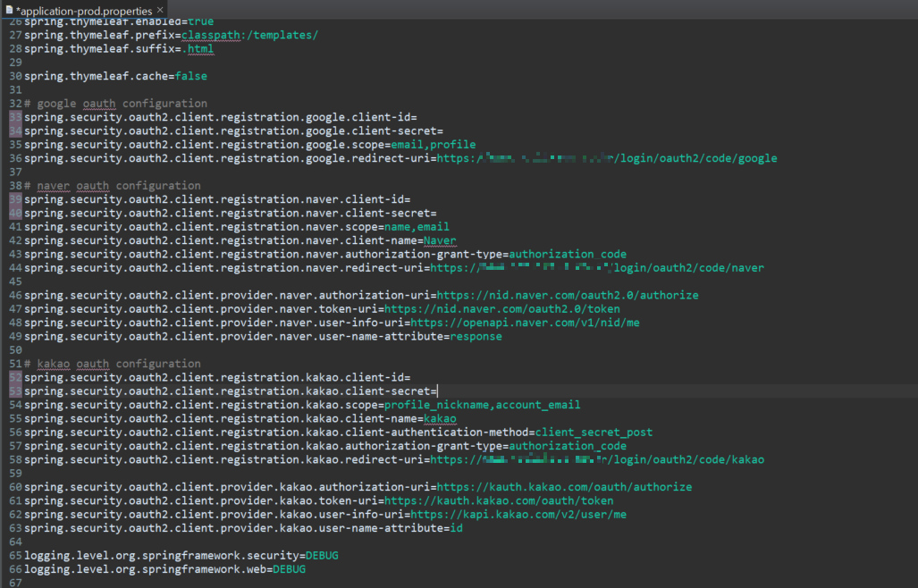Click the google scope value email,profile
Image resolution: width=918 pixels, height=588 pixels.
[x=434, y=145]
